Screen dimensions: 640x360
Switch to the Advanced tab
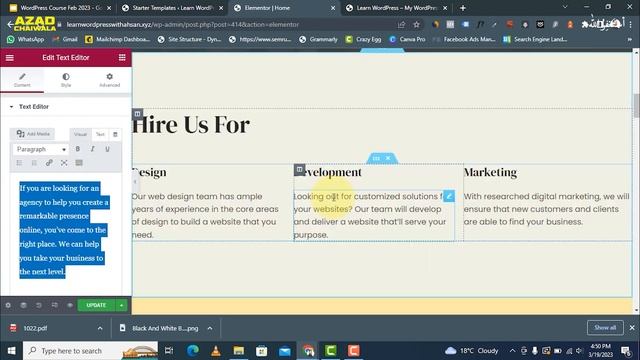(109, 80)
